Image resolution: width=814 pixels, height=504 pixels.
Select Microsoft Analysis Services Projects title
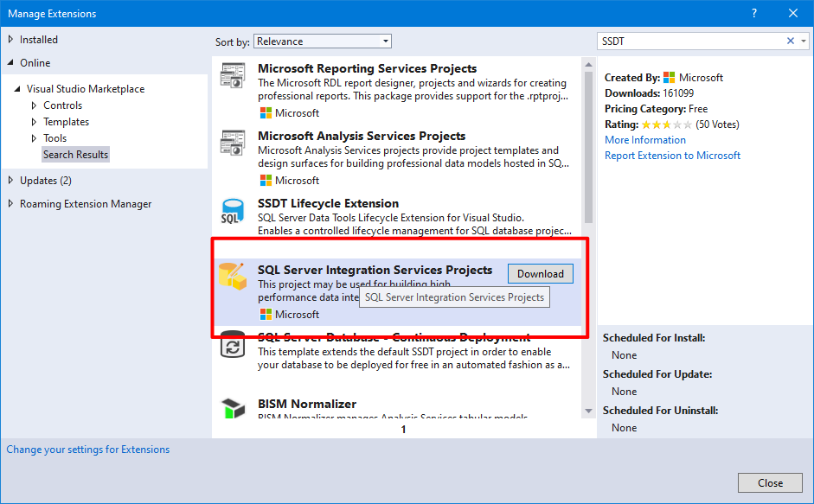pos(362,136)
